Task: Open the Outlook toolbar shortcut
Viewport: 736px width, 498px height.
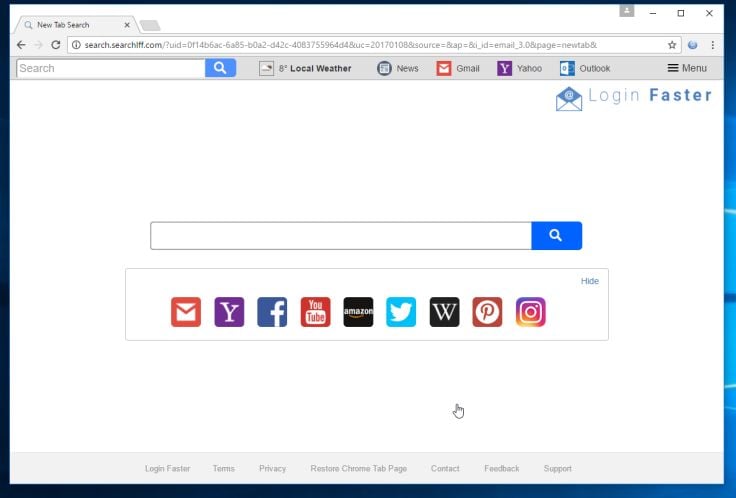Action: (x=585, y=69)
